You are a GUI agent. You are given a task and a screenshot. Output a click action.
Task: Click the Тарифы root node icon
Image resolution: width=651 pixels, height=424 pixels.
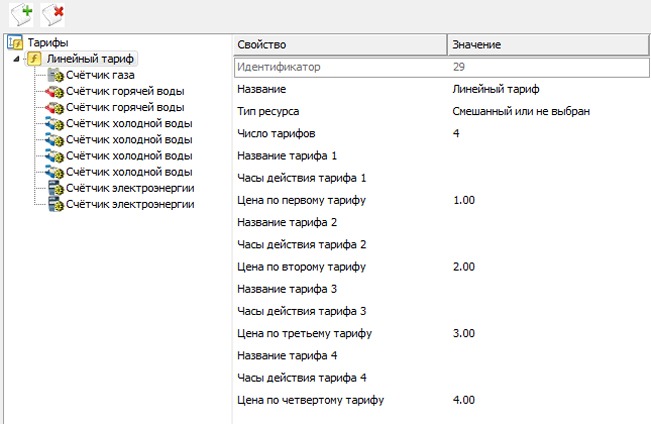coord(15,43)
